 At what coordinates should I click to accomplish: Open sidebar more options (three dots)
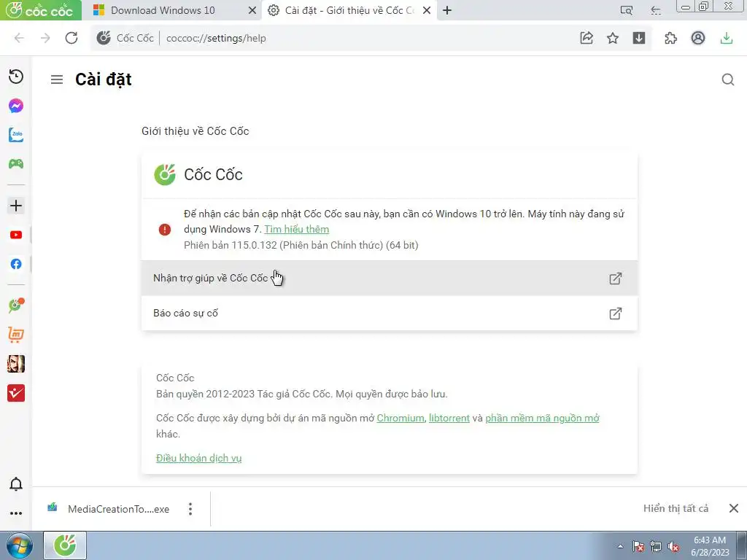coord(16,513)
